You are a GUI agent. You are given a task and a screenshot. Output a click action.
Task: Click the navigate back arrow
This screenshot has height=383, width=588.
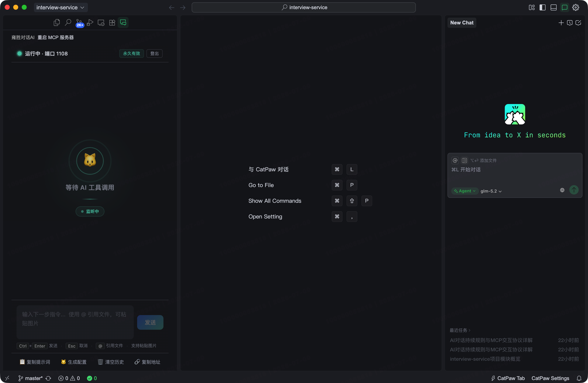[172, 7]
